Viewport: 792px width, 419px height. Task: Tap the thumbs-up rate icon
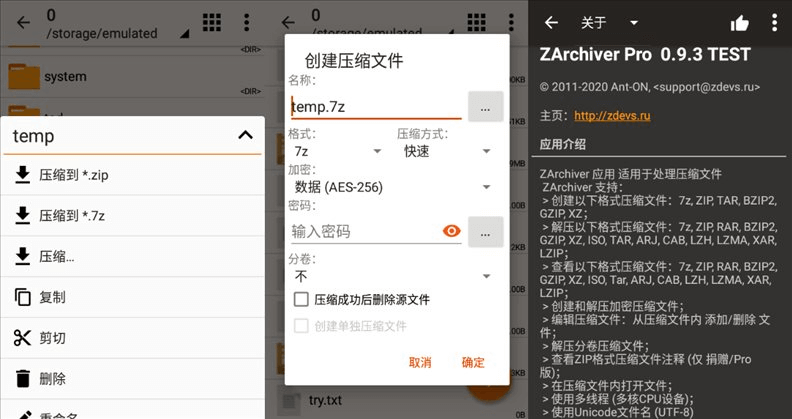coord(739,23)
